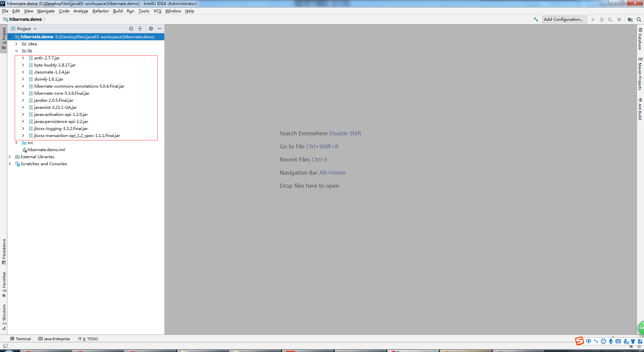Open the Terminal tool window

coord(20,339)
